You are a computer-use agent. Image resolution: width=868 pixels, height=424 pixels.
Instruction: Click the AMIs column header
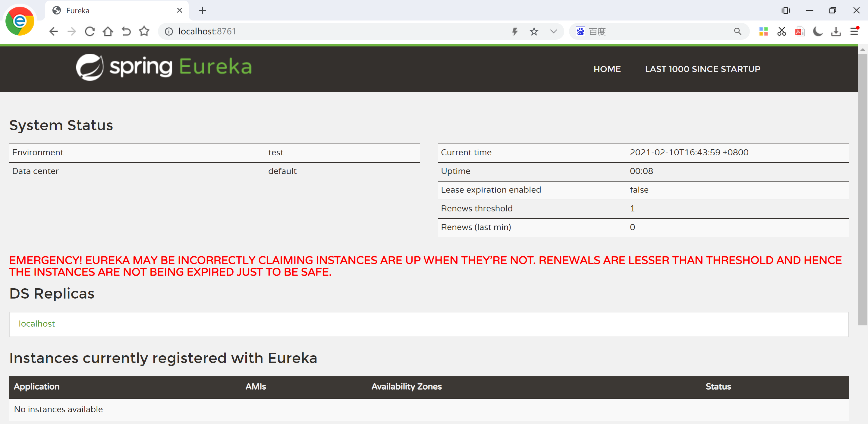click(x=255, y=387)
